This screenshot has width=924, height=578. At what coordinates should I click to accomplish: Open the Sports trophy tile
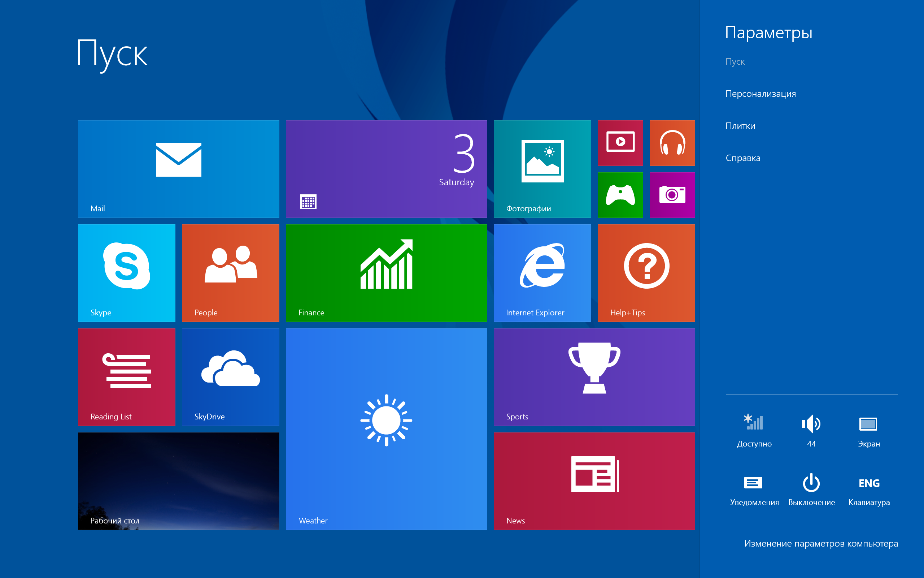[594, 377]
